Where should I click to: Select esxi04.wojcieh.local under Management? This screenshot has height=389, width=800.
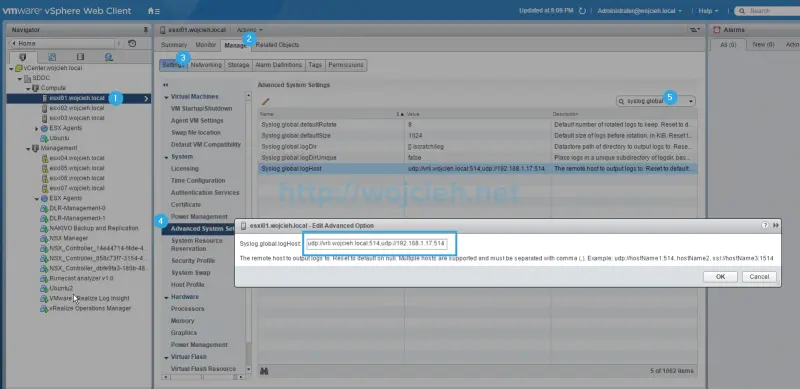[77, 158]
